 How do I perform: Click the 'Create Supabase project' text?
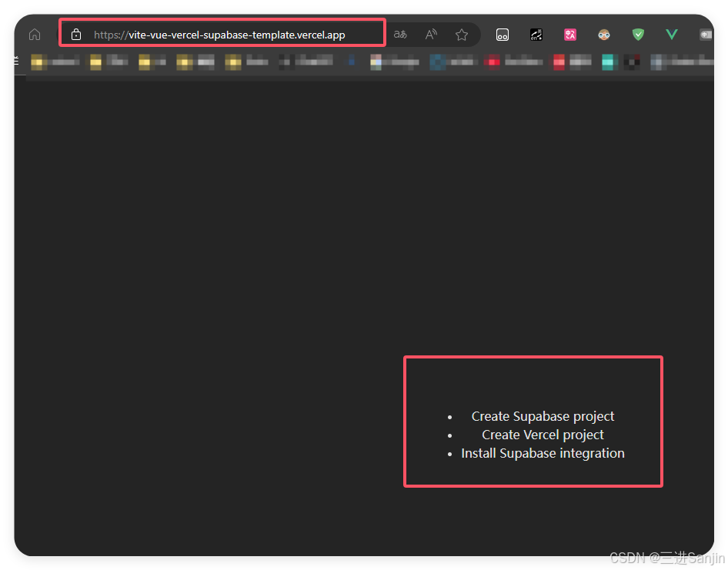pos(543,416)
